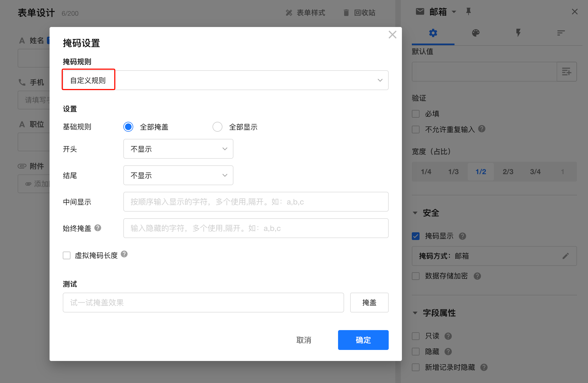Uncheck the 掩码显示 checkbox
The image size is (588, 383).
pos(416,236)
